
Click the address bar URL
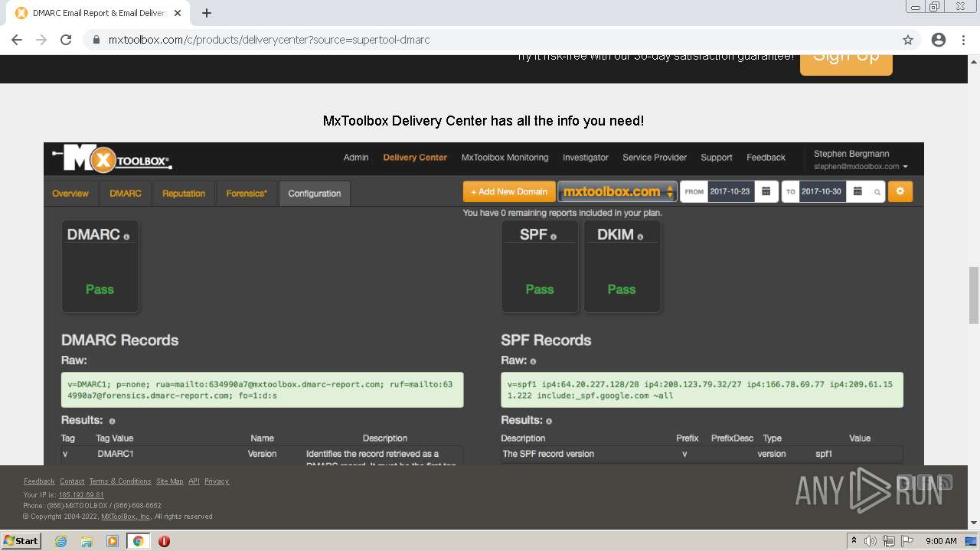pyautogui.click(x=269, y=40)
